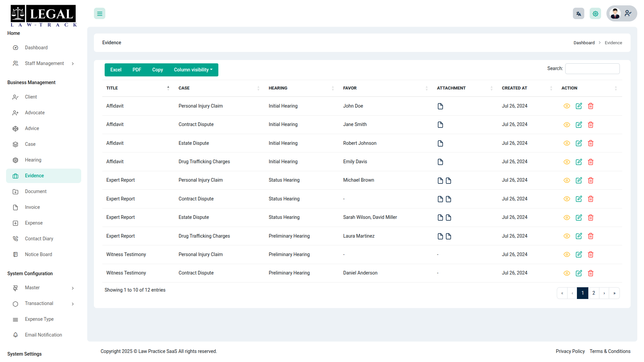View the first Witness Testimony entry details

[567, 254]
